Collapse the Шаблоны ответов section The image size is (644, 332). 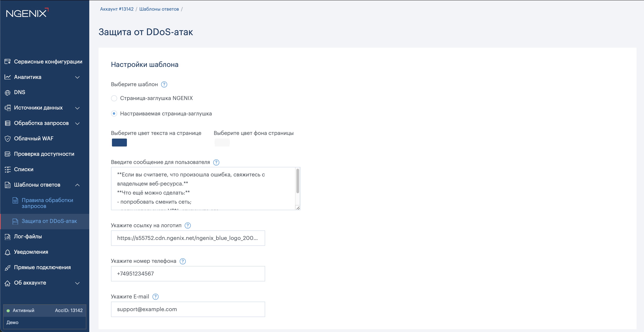point(77,185)
